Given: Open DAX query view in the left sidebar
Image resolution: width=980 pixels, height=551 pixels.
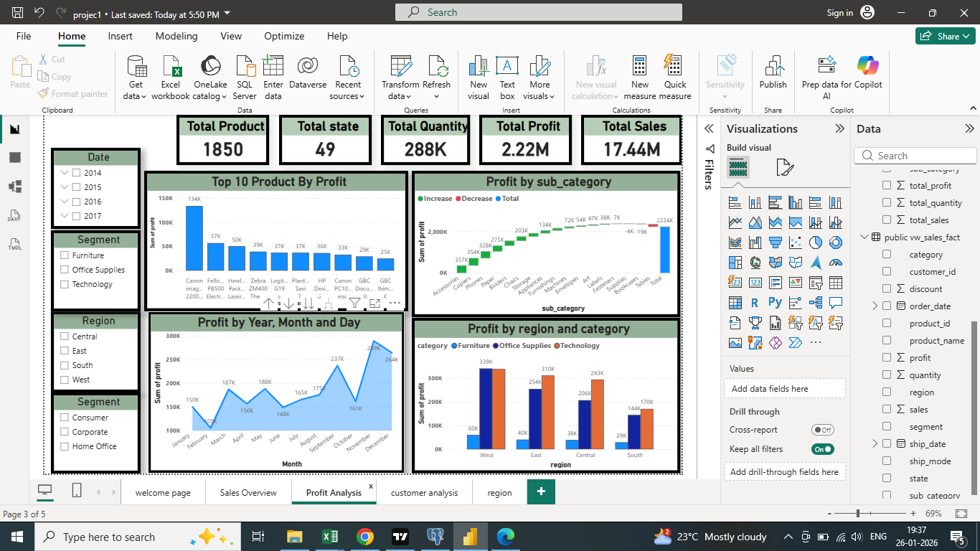Looking at the screenshot, I should (15, 216).
